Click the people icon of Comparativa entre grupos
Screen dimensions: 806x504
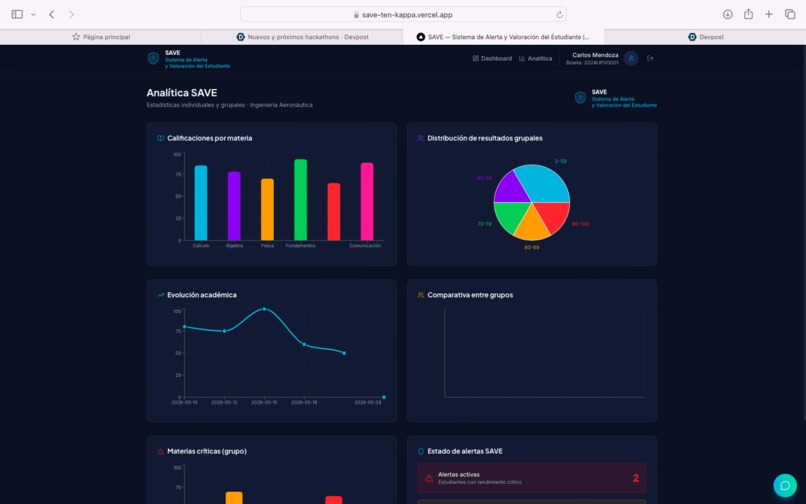pos(420,295)
